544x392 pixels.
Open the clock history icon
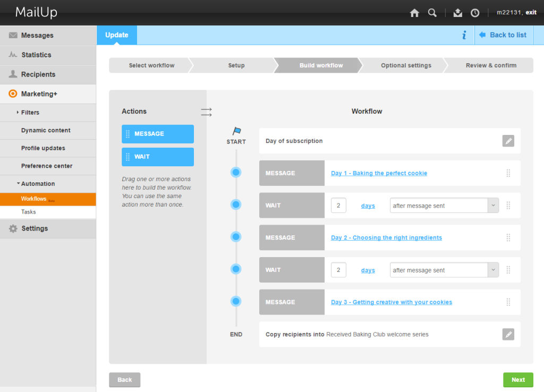[x=475, y=13]
